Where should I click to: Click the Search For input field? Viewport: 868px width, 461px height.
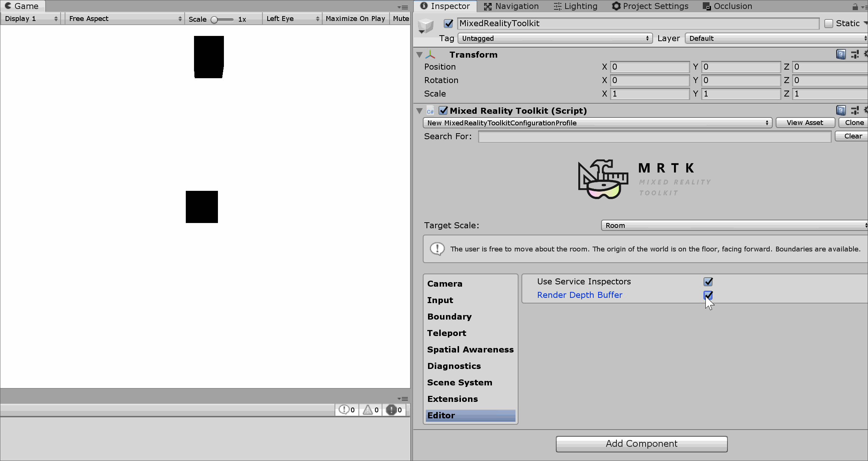tap(655, 136)
